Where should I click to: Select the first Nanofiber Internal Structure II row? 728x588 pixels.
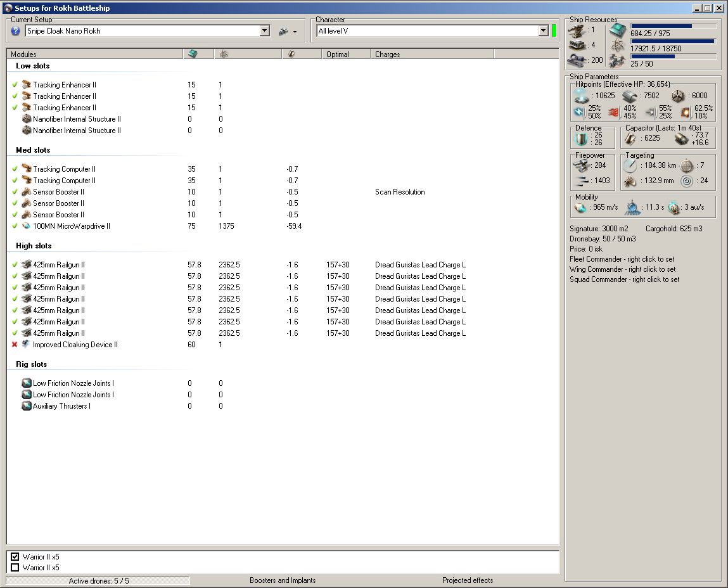click(283, 119)
